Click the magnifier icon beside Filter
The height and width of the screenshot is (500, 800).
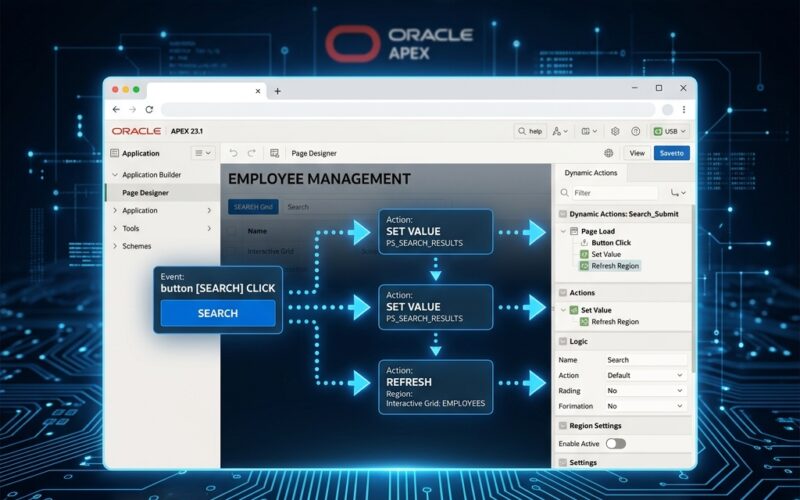pos(564,193)
